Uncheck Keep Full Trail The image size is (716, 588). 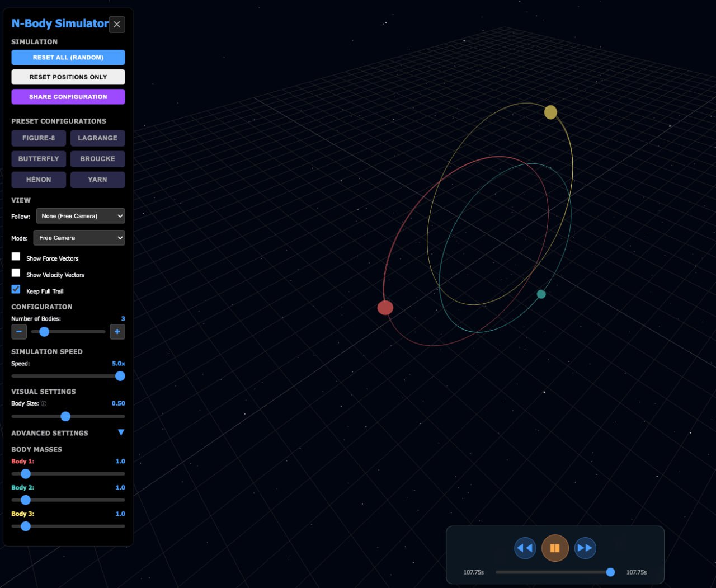point(16,289)
